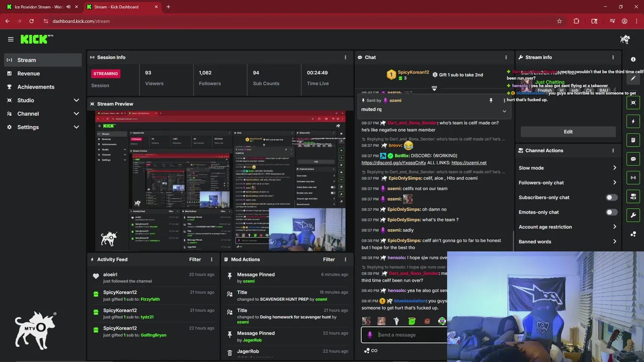Switch to Ice Poseidon Stream browser tab
Viewport: 644px width, 362px height.
(42, 7)
